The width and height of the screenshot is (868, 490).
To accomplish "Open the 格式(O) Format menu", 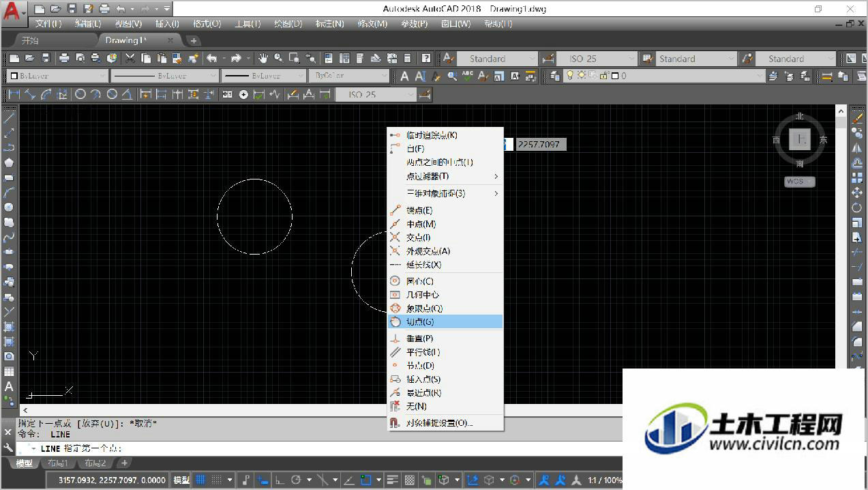I will coord(207,24).
